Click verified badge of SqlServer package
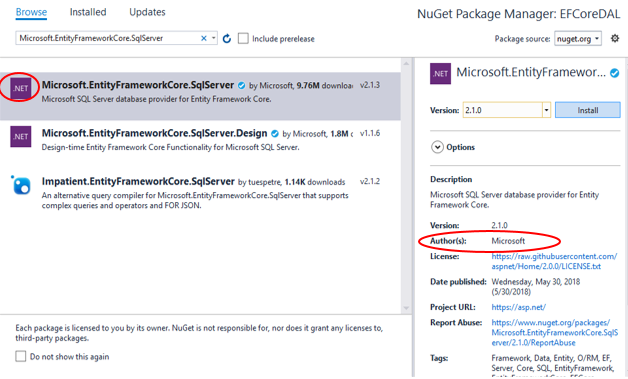This screenshot has height=379, width=628. (x=242, y=85)
